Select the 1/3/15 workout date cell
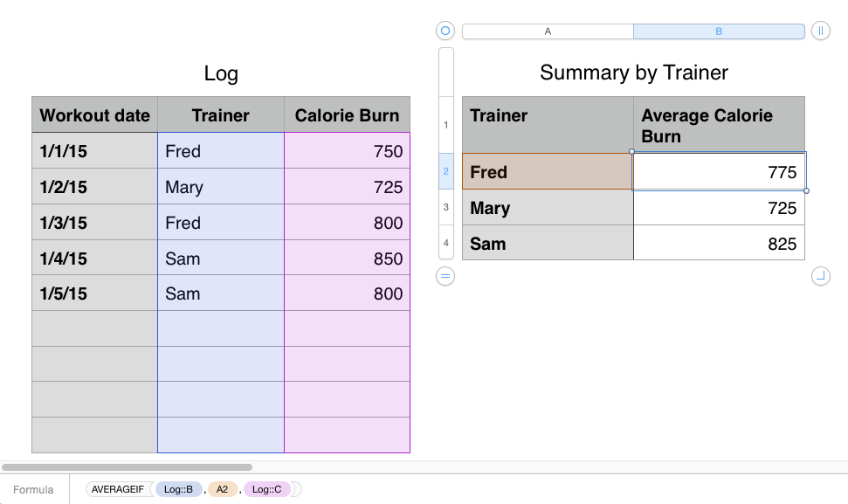This screenshot has width=848, height=504. [x=94, y=223]
